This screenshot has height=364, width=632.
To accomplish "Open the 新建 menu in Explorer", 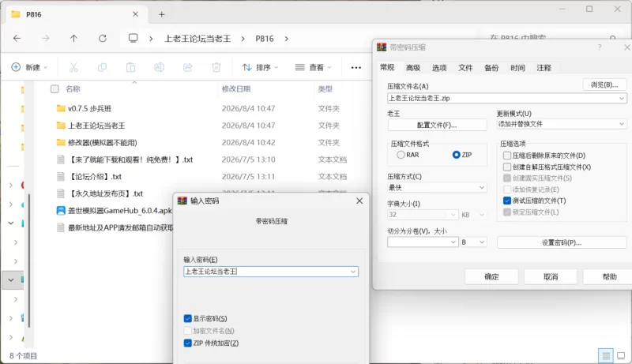I will point(29,67).
